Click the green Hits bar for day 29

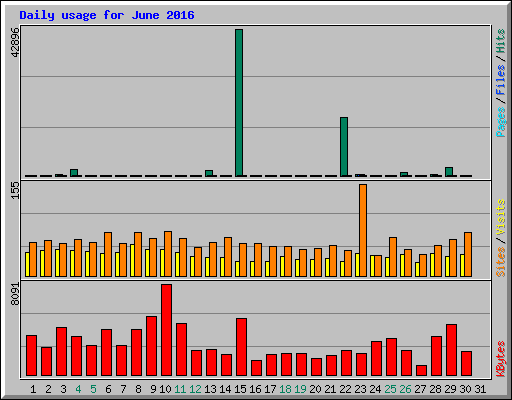[449, 172]
